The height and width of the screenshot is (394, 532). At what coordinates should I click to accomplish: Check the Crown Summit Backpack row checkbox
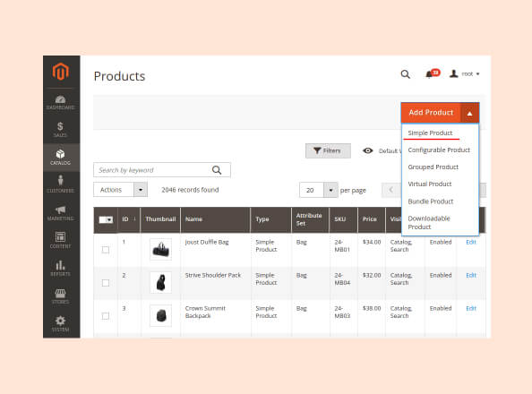click(x=106, y=316)
